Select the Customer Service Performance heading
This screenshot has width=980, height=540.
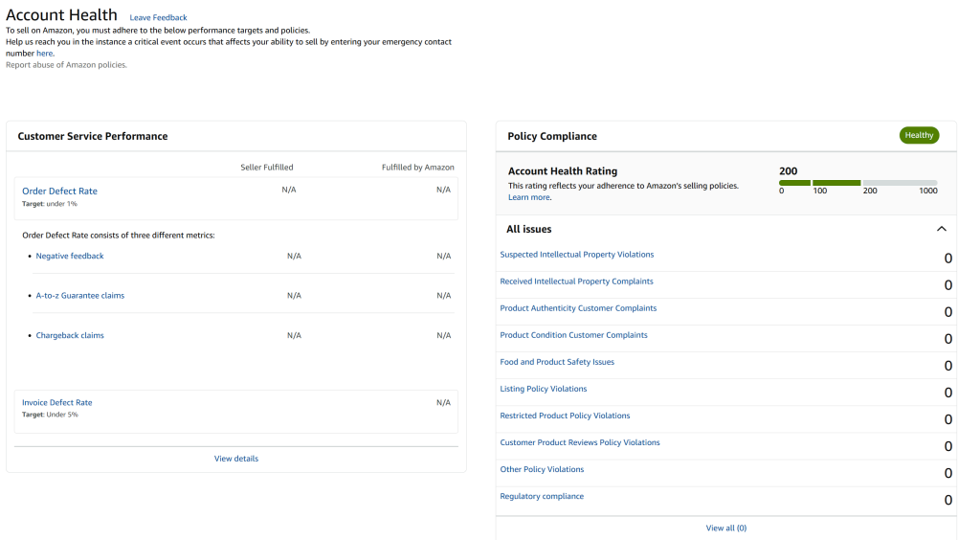coord(93,136)
